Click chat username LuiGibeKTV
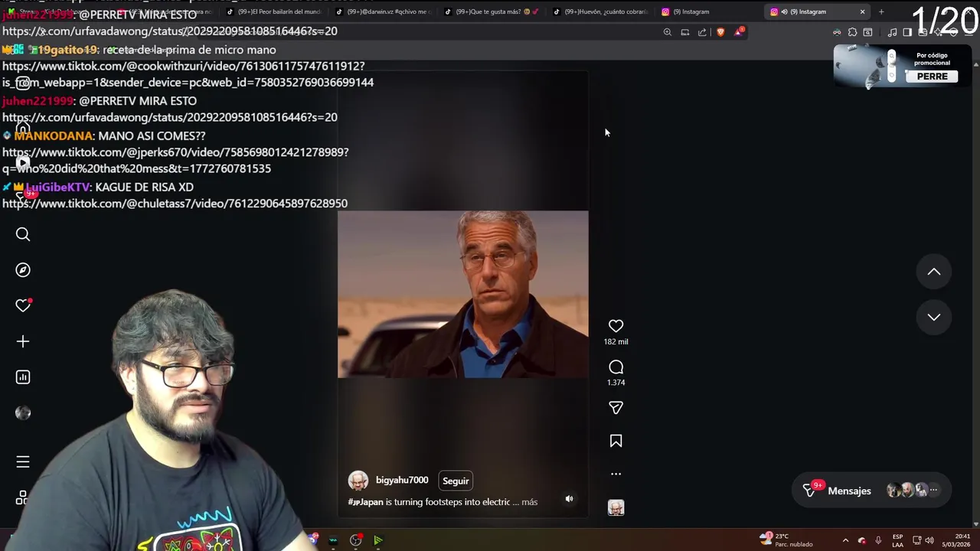 (x=57, y=187)
